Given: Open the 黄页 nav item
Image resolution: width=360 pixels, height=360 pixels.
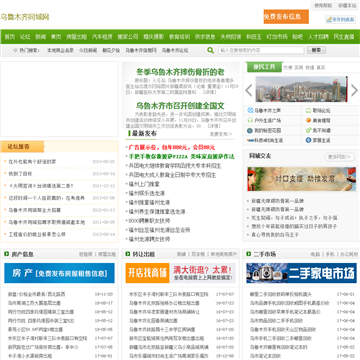Looking at the screenshot, I should (56, 37).
